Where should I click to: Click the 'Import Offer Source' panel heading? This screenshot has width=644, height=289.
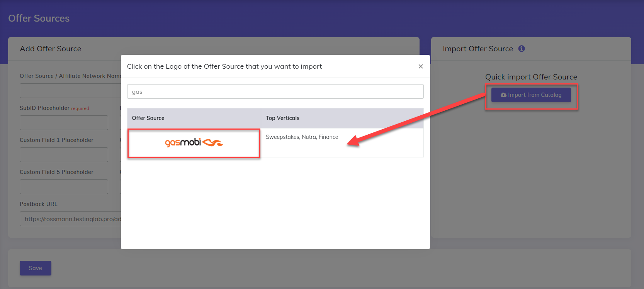478,49
